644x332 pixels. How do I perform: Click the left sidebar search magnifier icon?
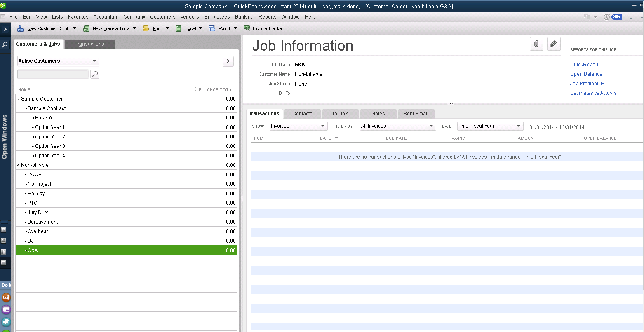pos(5,45)
